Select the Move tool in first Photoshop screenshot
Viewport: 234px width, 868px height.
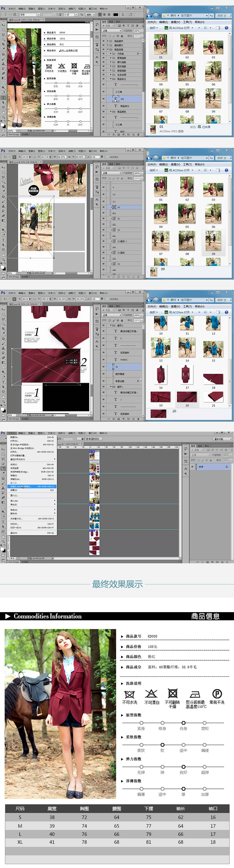[x=3, y=25]
